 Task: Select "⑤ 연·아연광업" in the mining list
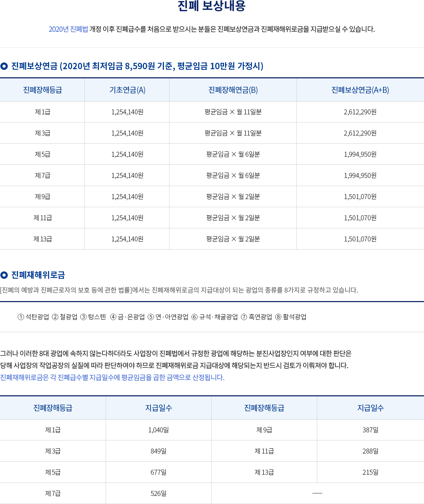click(x=168, y=317)
